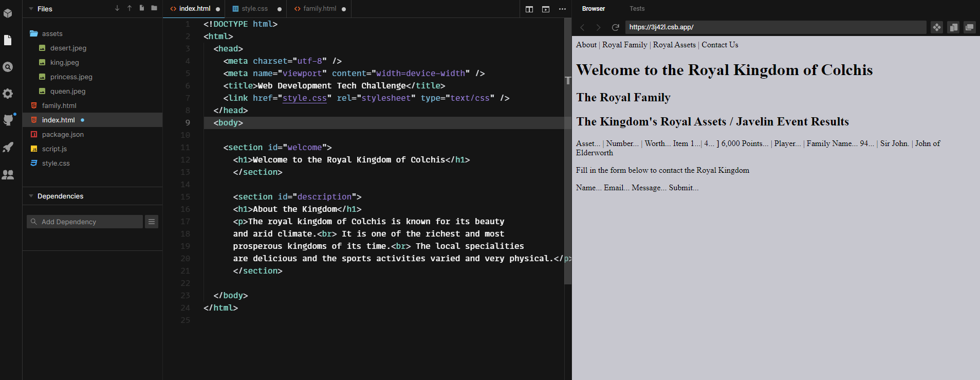Focus the Add Dependency search field
The image size is (980, 380).
pos(85,222)
